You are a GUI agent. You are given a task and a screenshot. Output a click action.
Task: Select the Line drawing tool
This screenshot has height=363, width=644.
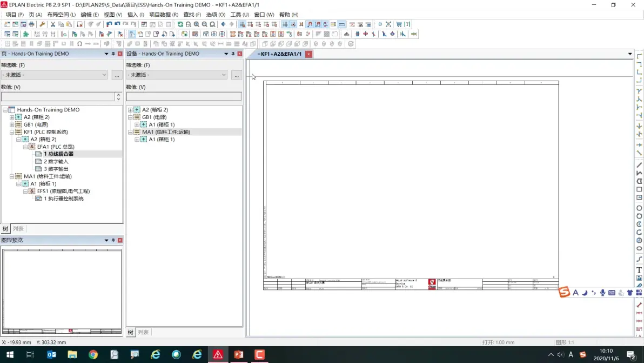[639, 165]
